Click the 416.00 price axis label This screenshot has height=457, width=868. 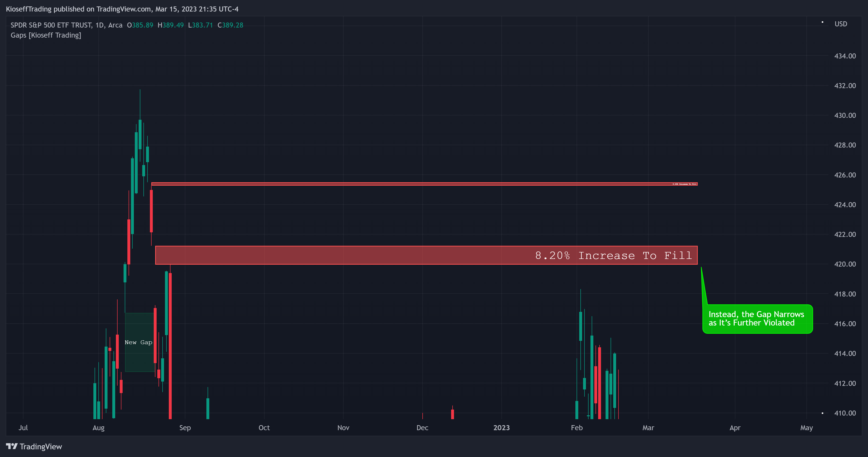845,324
